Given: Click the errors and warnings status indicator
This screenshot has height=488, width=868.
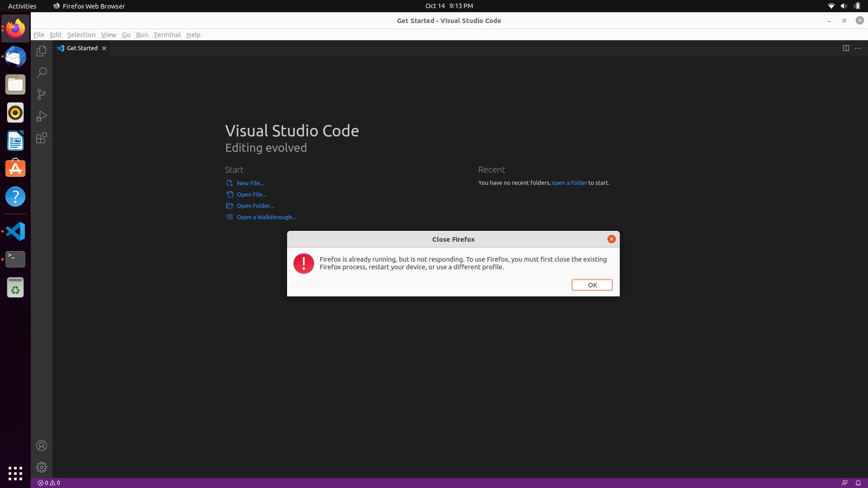Looking at the screenshot, I should coord(49,483).
